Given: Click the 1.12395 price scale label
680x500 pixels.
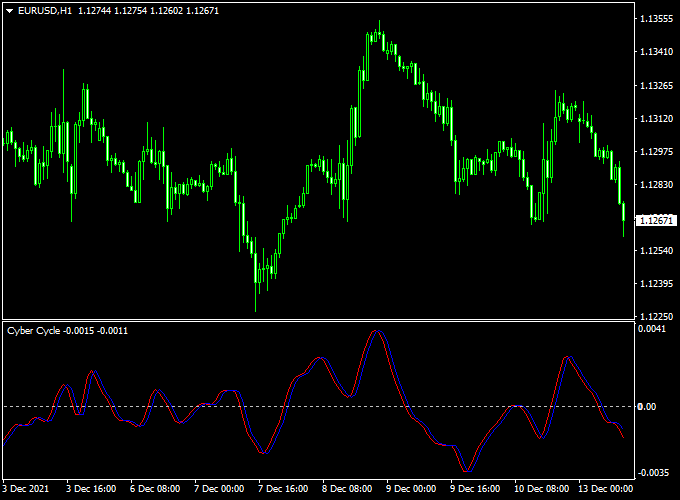Looking at the screenshot, I should point(657,284).
